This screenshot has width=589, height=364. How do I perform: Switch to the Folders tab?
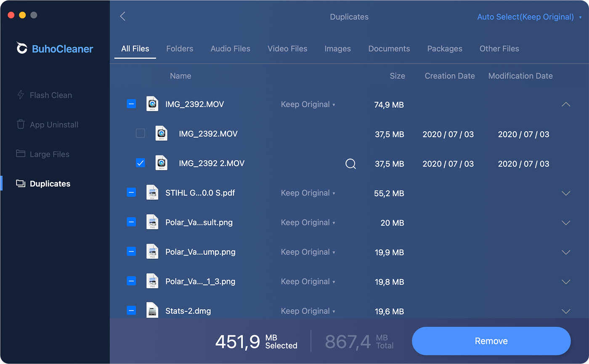[180, 48]
